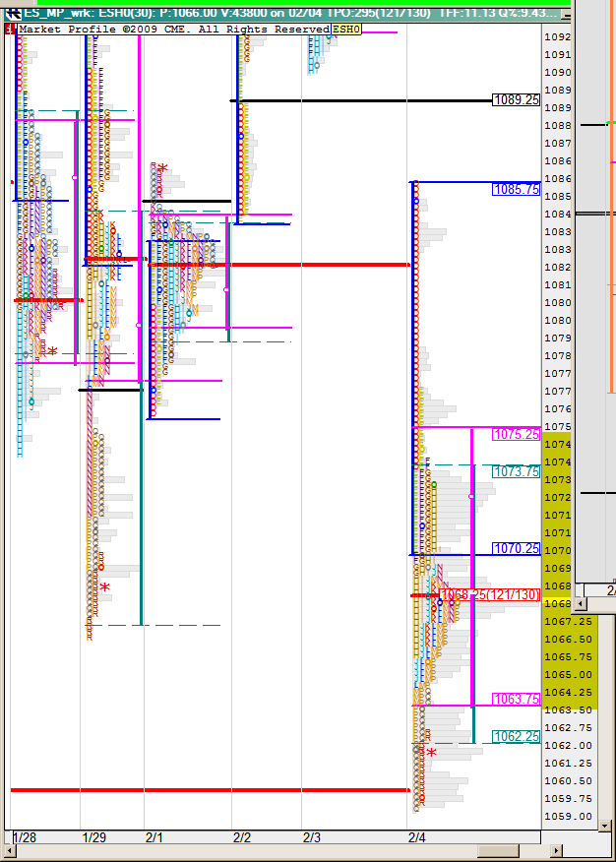Viewport: 616px width, 862px height.
Task: Select the yellow ESH0 symbol label
Action: pyautogui.click(x=346, y=30)
